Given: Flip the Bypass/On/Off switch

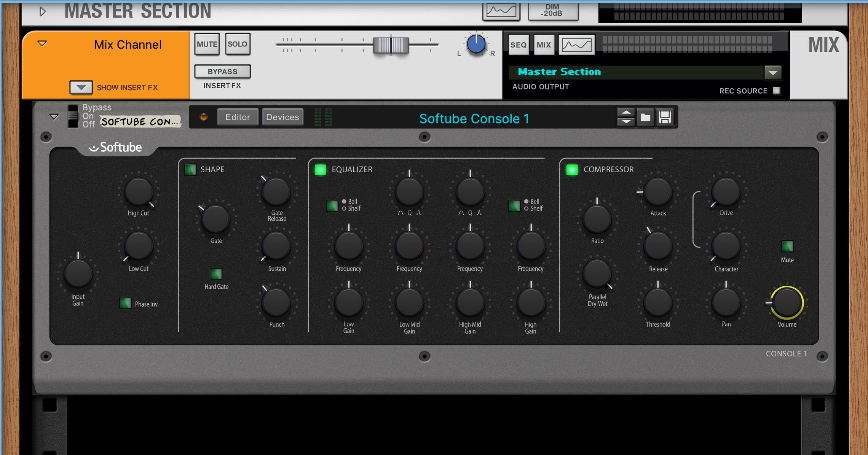Looking at the screenshot, I should [73, 116].
